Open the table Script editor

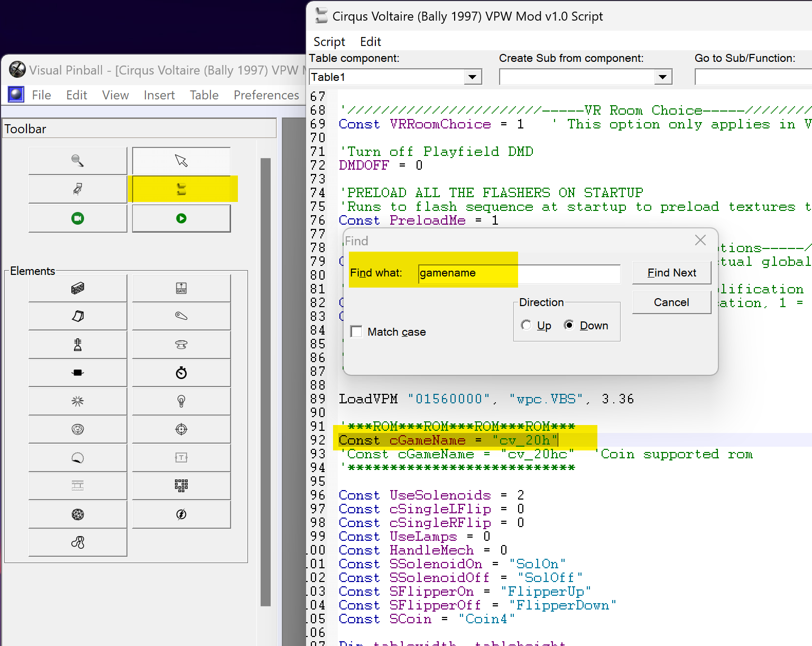[181, 189]
